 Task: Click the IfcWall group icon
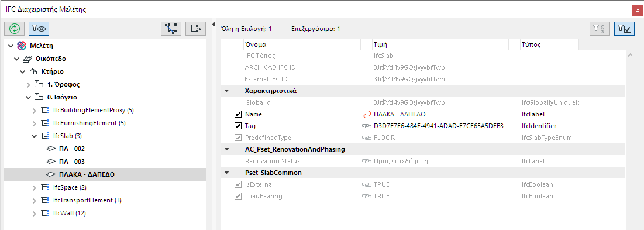tap(45, 213)
